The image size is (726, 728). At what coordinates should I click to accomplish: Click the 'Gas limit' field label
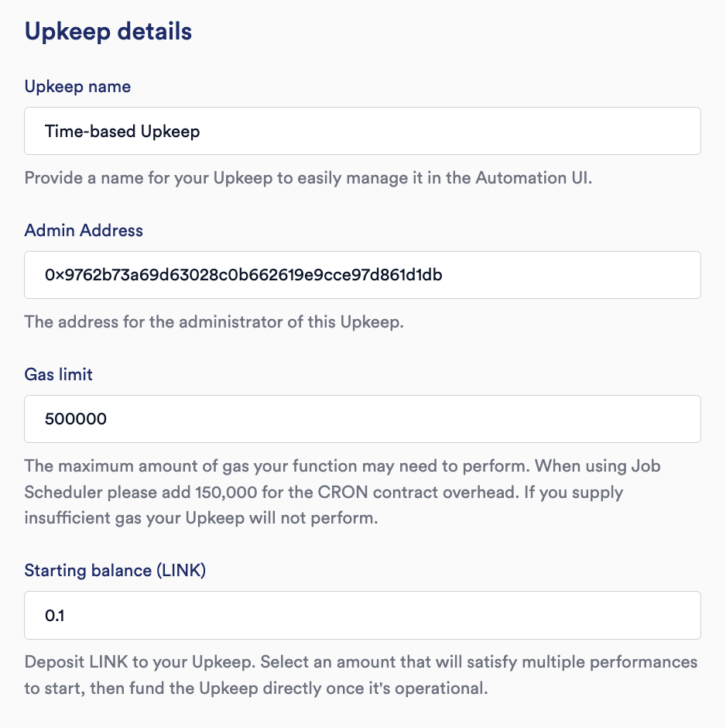click(59, 374)
